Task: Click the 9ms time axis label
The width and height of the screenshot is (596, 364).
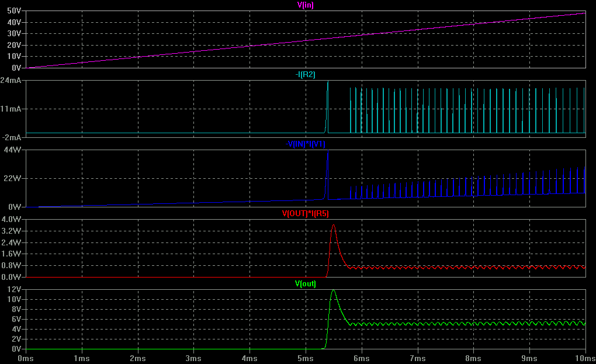Action: [529, 358]
